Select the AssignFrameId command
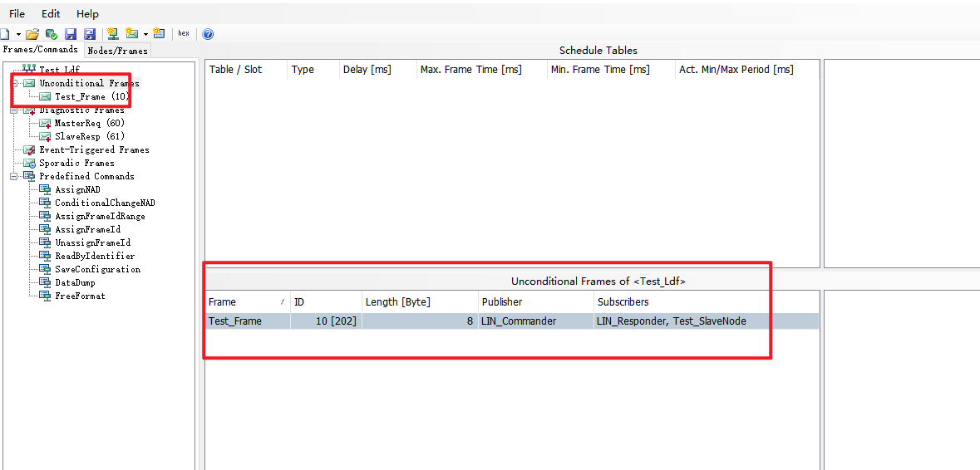The height and width of the screenshot is (470, 980). point(87,229)
